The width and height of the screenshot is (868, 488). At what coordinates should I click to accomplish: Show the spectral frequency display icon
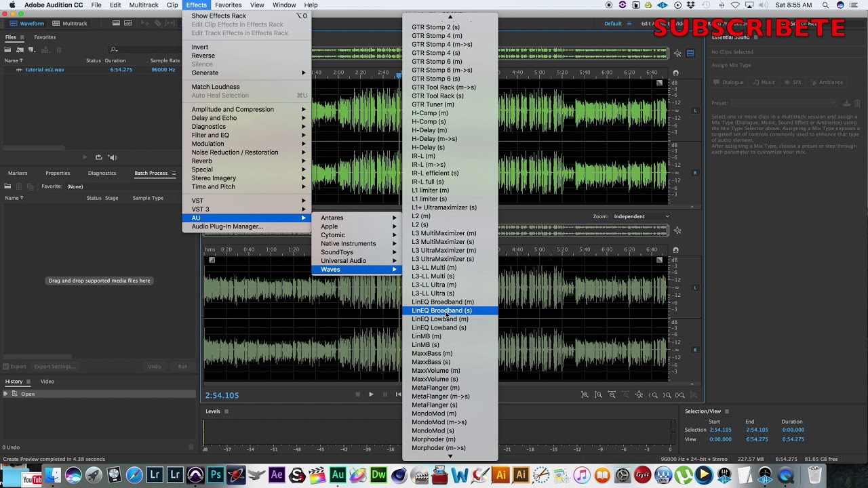[x=117, y=23]
